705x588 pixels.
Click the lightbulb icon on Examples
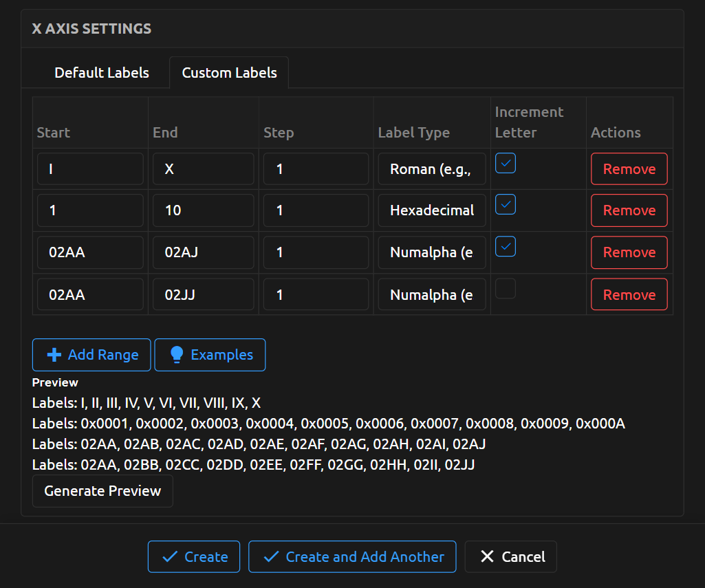[x=177, y=355]
